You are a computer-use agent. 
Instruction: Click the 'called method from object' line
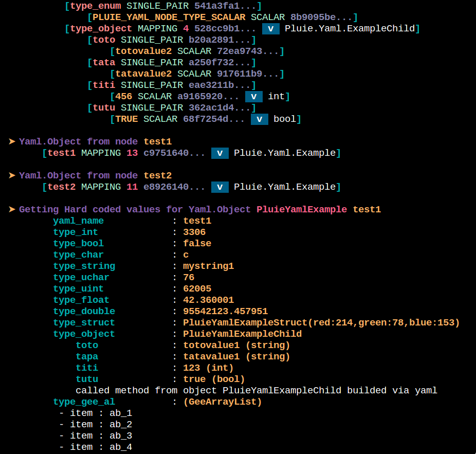pos(257,391)
